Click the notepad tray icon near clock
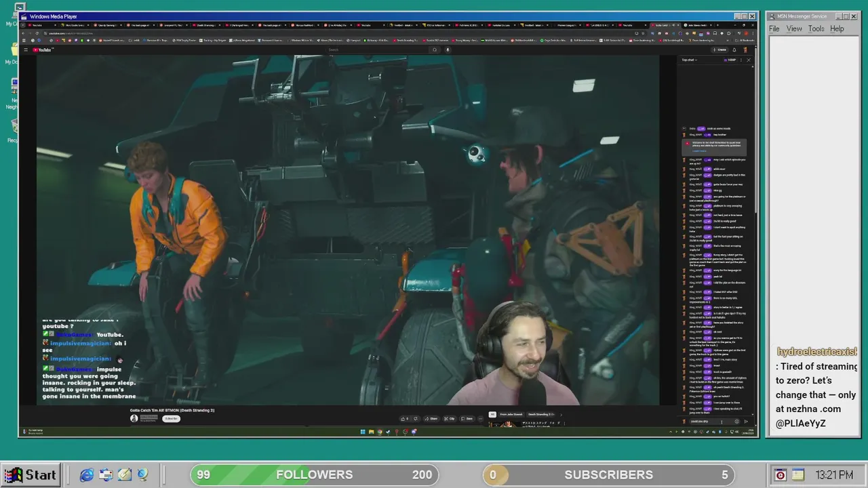Image resolution: width=868 pixels, height=488 pixels. tap(797, 475)
